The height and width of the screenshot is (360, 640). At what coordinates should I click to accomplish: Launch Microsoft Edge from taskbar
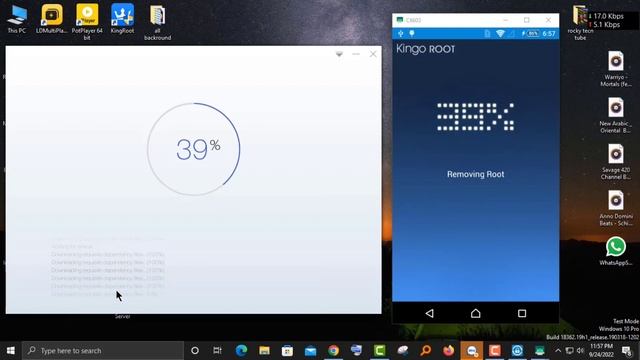[241, 351]
